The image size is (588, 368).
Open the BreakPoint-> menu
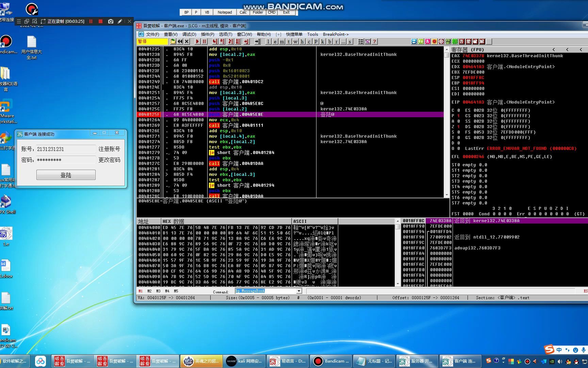[x=336, y=34]
